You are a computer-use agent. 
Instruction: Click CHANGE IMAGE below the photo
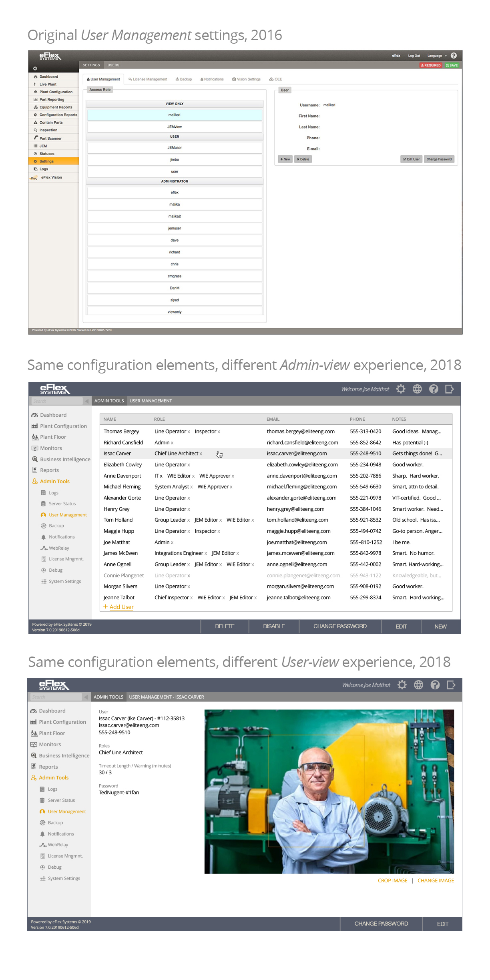click(436, 881)
